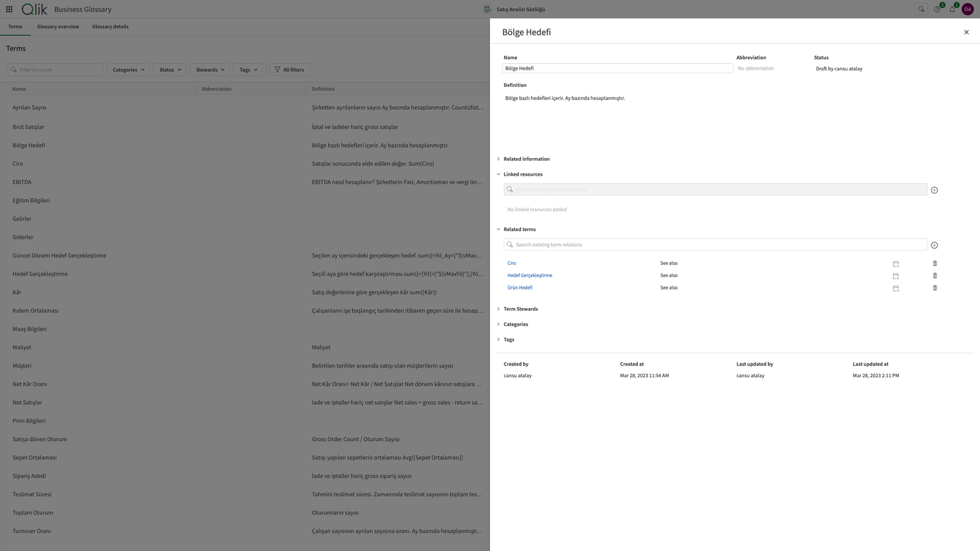Close the Bölge Hedefi detail panel
This screenshot has width=980, height=551.
[x=966, y=32]
